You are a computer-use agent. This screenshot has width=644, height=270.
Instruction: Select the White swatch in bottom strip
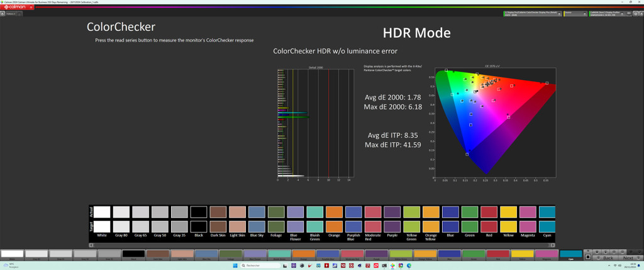(12, 254)
